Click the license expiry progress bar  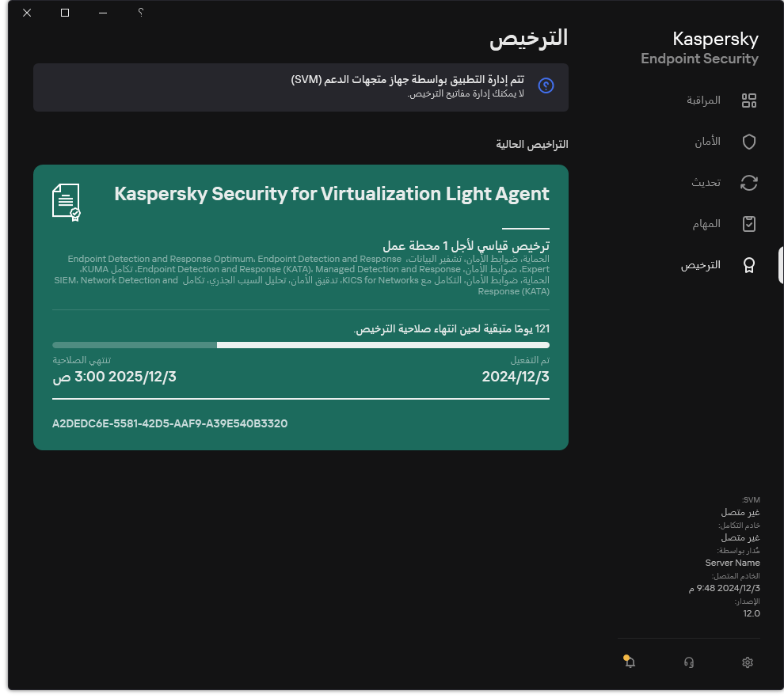pos(300,344)
